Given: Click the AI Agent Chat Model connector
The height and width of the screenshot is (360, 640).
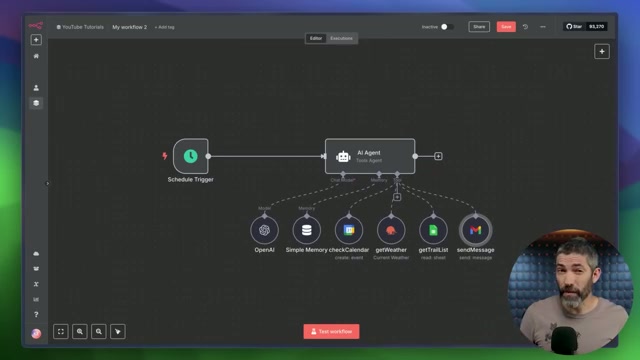Looking at the screenshot, I should click(x=343, y=174).
